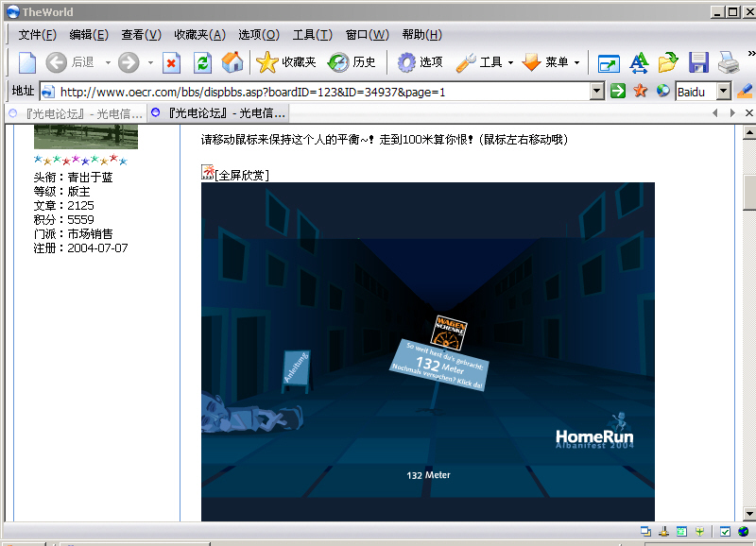756x546 pixels.
Task: Switch to the first 光电论坛 tab
Action: (x=77, y=113)
